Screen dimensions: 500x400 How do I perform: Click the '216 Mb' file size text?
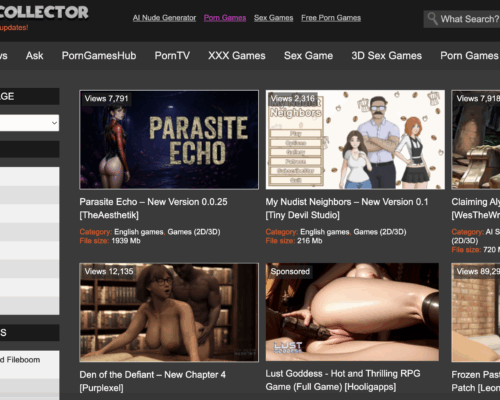pyautogui.click(x=310, y=241)
